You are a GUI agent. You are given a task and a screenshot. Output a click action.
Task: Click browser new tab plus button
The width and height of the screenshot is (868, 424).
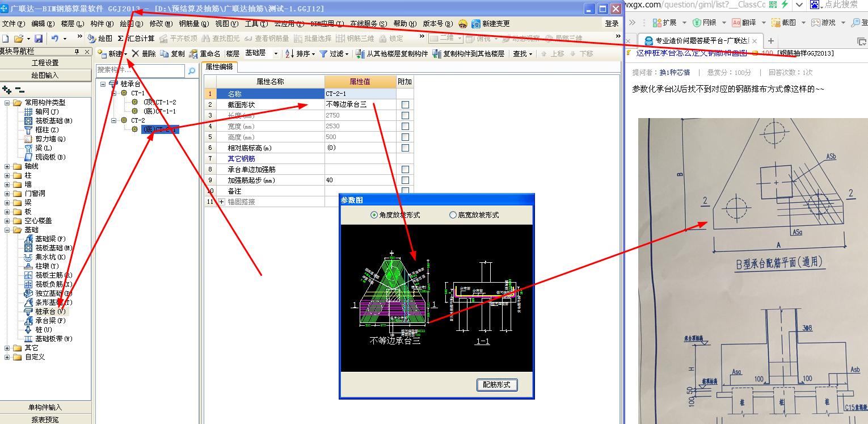pos(771,41)
